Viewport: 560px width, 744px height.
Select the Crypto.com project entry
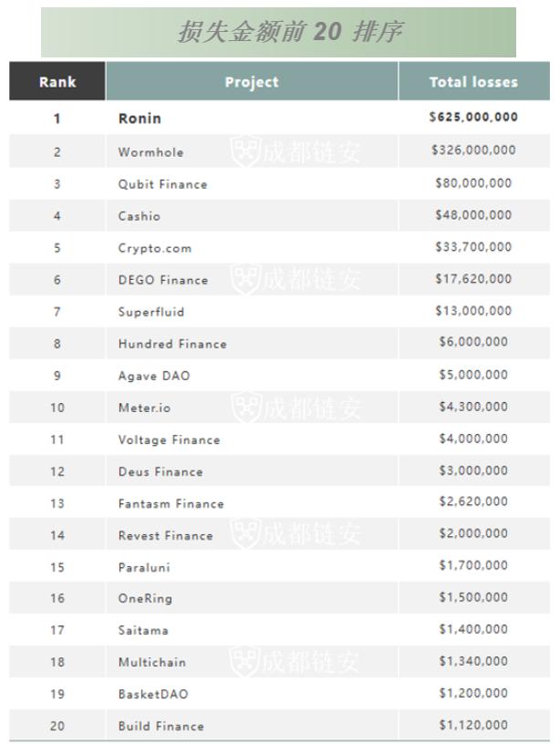click(155, 247)
